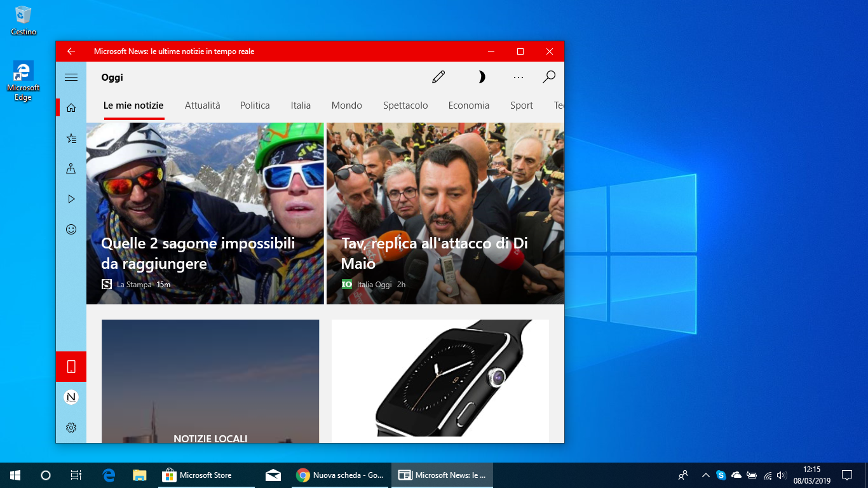Open the ellipsis more-options menu
This screenshot has height=488, width=868.
click(x=518, y=77)
